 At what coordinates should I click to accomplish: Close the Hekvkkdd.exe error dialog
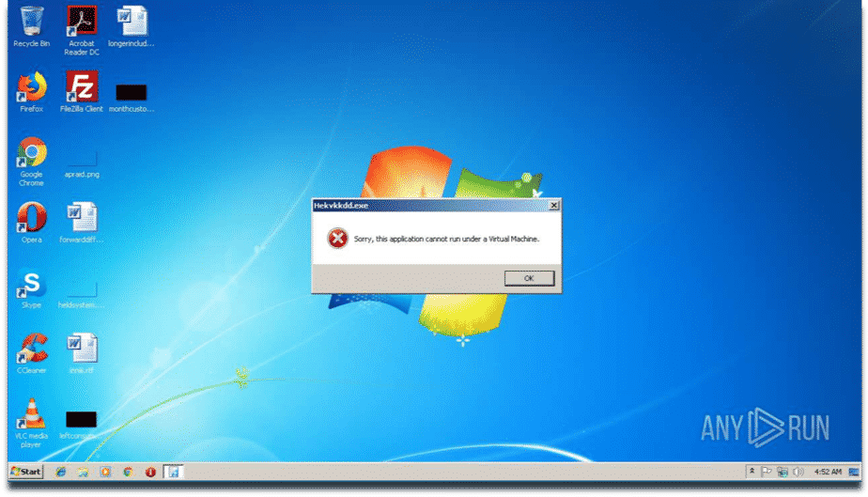pos(553,205)
